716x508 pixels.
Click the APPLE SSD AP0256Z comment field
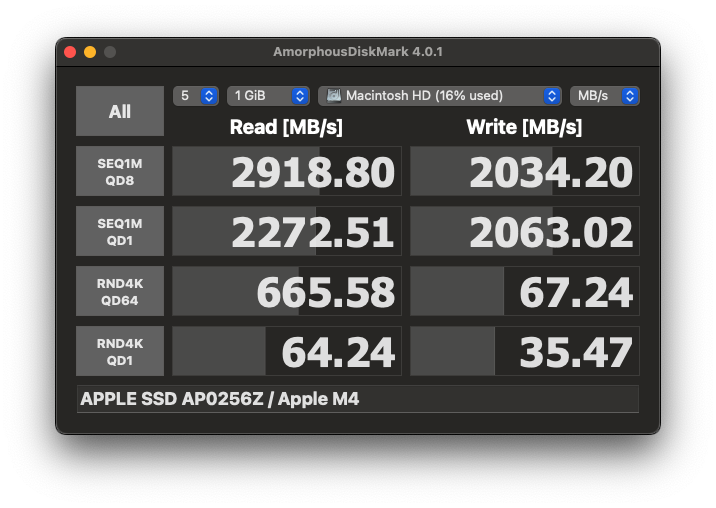[x=357, y=399]
